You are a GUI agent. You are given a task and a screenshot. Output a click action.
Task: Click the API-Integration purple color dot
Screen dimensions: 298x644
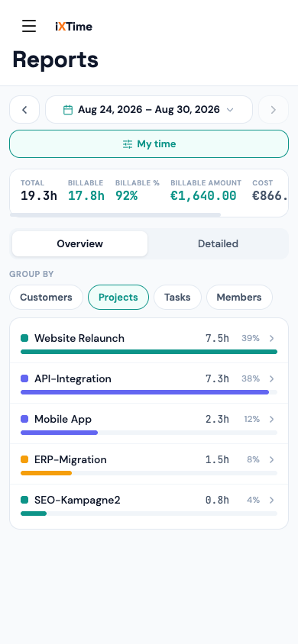[24, 378]
